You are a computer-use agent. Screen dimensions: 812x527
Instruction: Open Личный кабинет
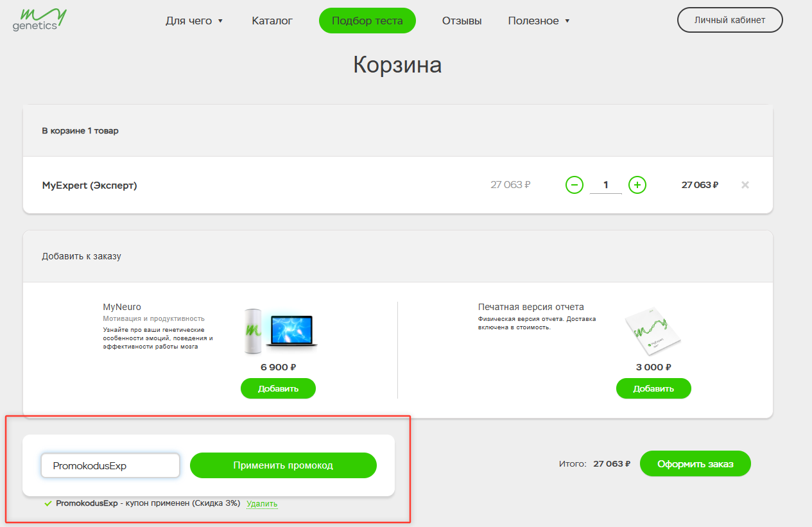click(x=729, y=20)
